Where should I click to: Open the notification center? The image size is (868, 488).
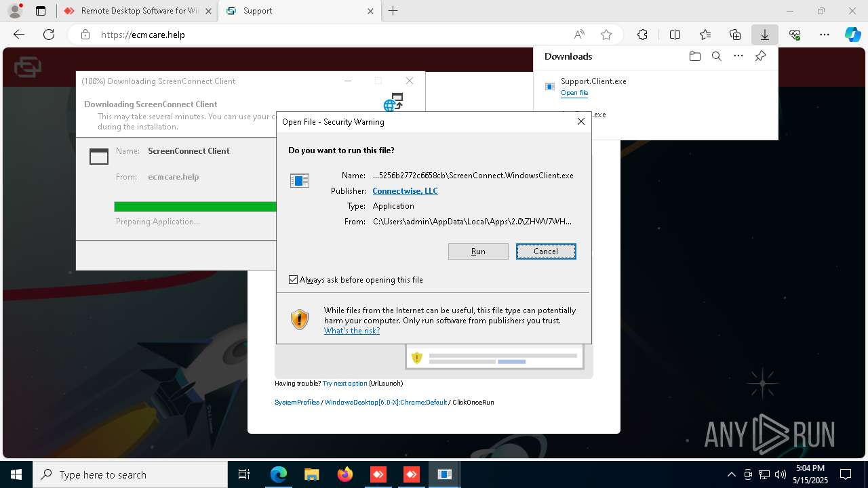[x=846, y=474]
